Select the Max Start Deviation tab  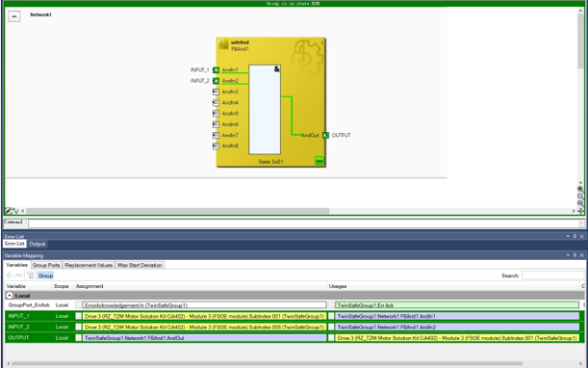(x=141, y=265)
